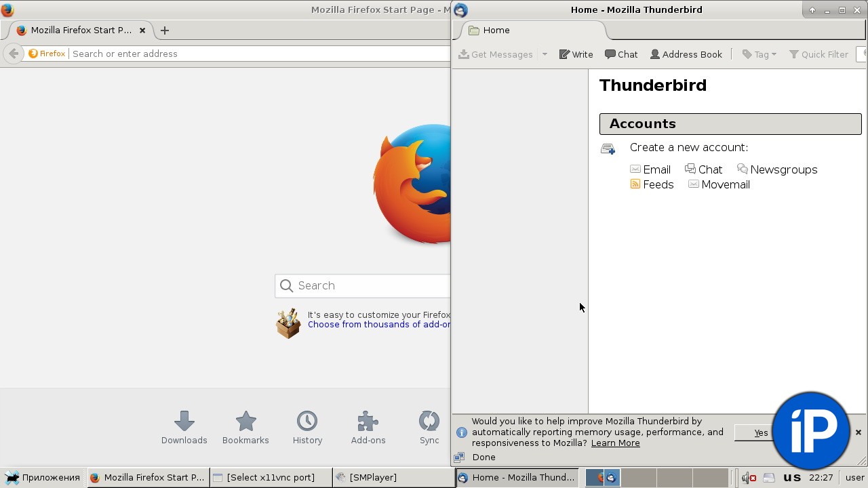The width and height of the screenshot is (868, 488).
Task: Click the shade (roll up) button in Thunderbird title bar
Action: pos(812,10)
